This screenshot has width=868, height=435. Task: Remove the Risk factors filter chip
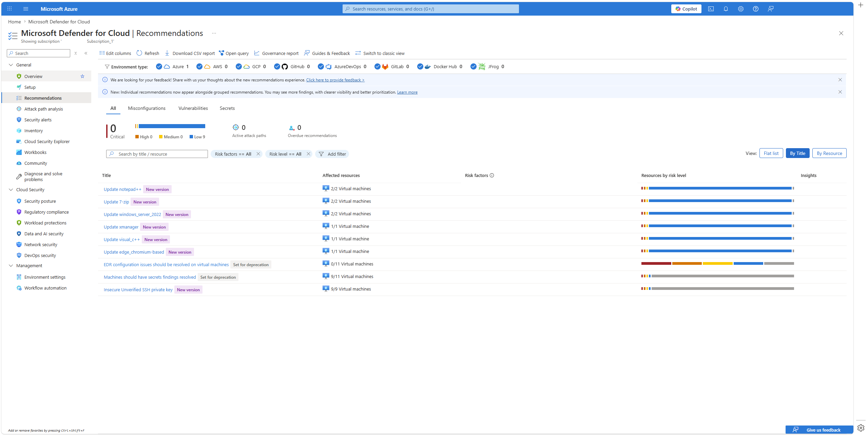[x=258, y=154]
